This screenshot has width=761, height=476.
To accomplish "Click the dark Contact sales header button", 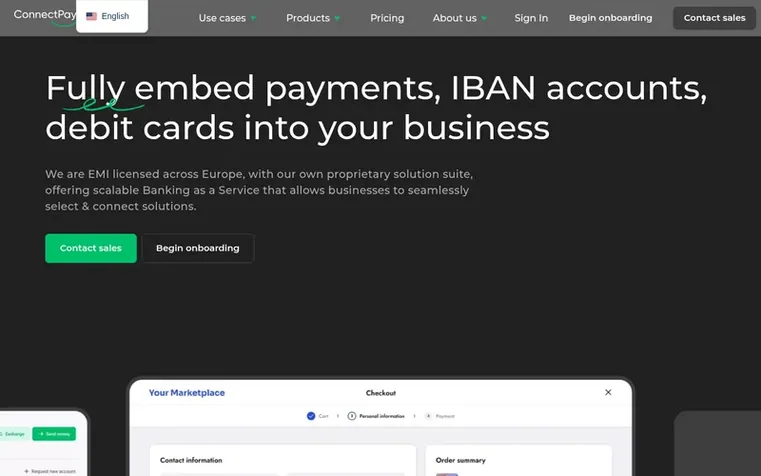I will pos(714,18).
